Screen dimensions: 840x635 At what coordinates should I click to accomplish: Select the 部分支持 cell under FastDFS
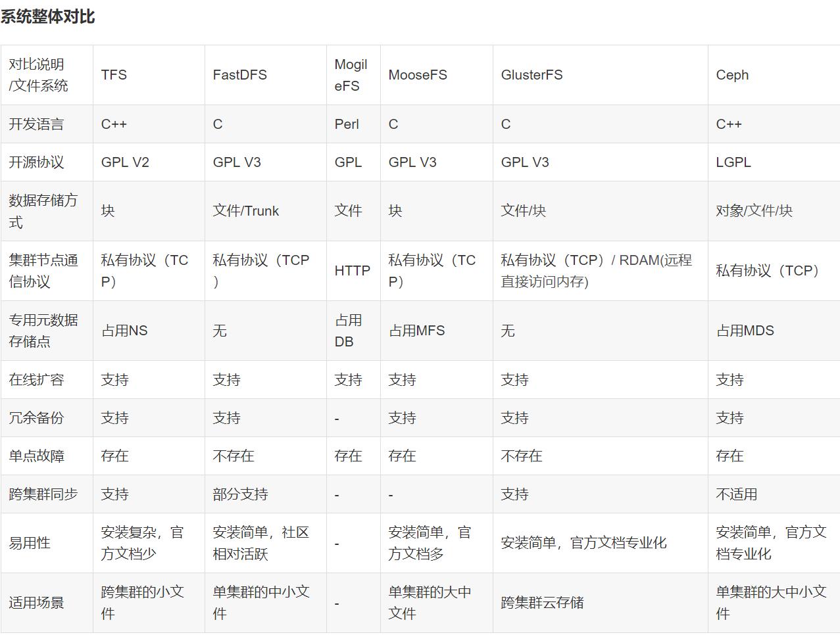point(241,494)
